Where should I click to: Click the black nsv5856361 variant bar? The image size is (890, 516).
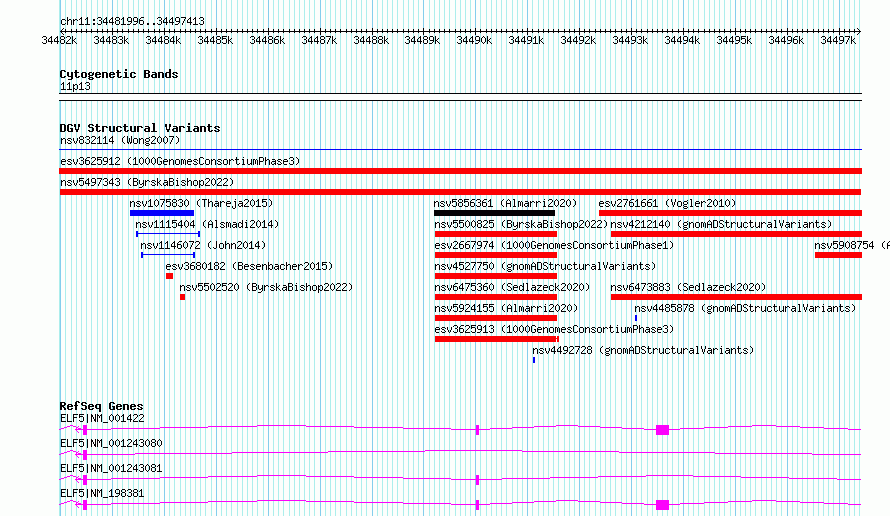[x=494, y=213]
